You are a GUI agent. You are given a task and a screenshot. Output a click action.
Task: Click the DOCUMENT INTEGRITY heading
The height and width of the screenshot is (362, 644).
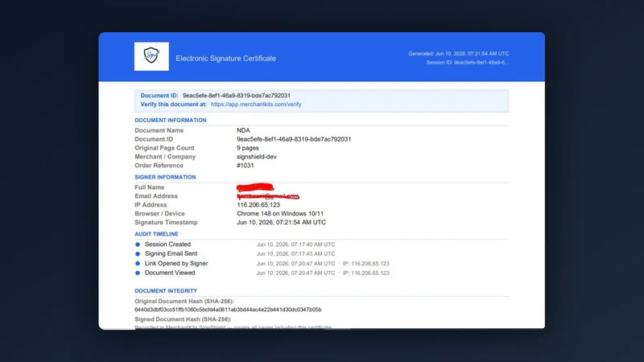point(166,291)
